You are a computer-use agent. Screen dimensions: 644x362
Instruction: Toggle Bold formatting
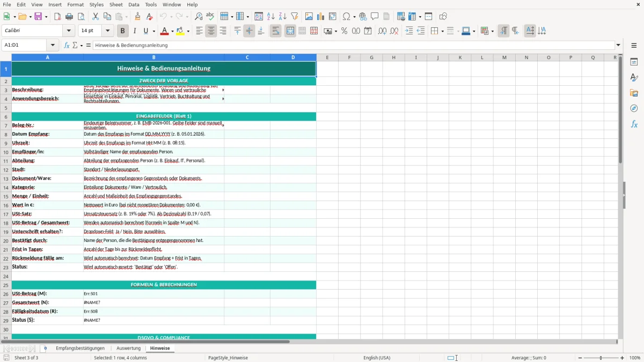pos(122,31)
